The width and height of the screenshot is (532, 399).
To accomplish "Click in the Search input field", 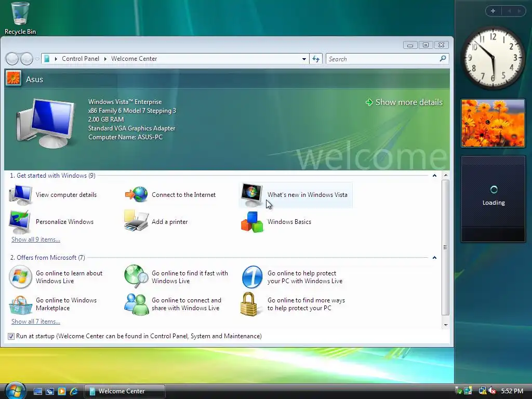I will coord(383,59).
